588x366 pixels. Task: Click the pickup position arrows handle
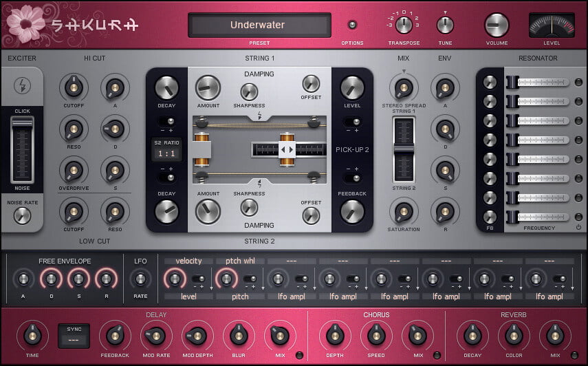coord(287,149)
